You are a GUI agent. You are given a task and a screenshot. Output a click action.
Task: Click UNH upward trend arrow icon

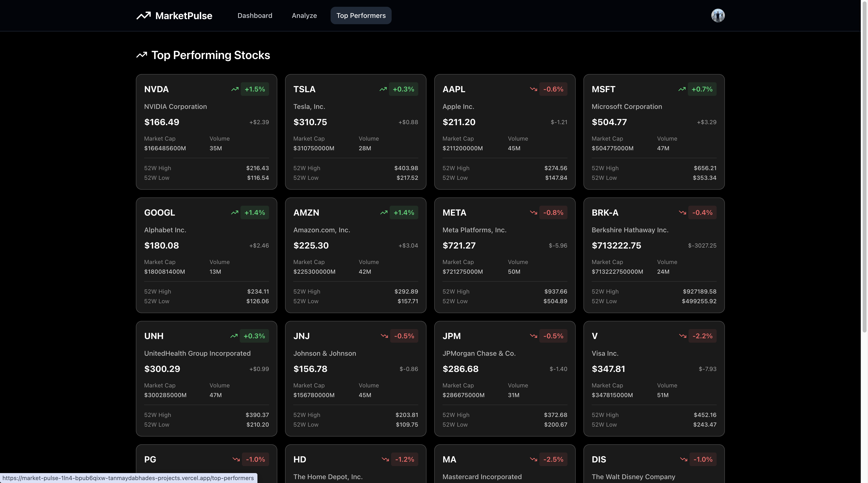coord(234,336)
